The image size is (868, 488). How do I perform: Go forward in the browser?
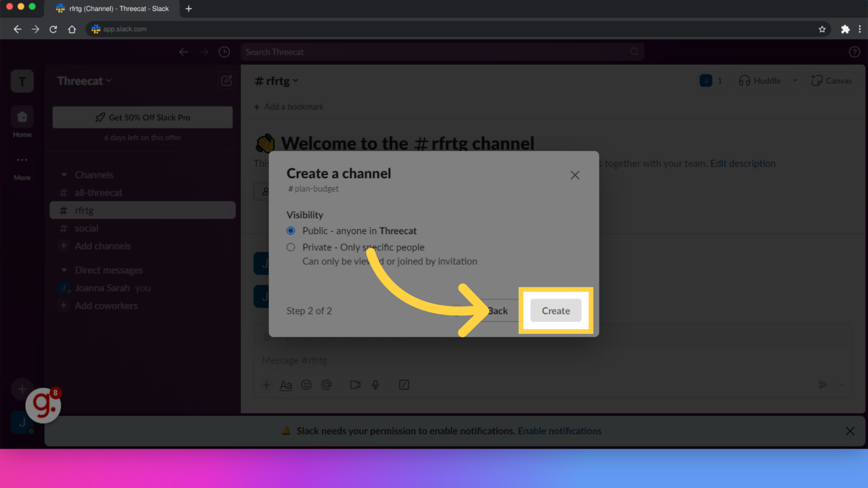point(35,29)
